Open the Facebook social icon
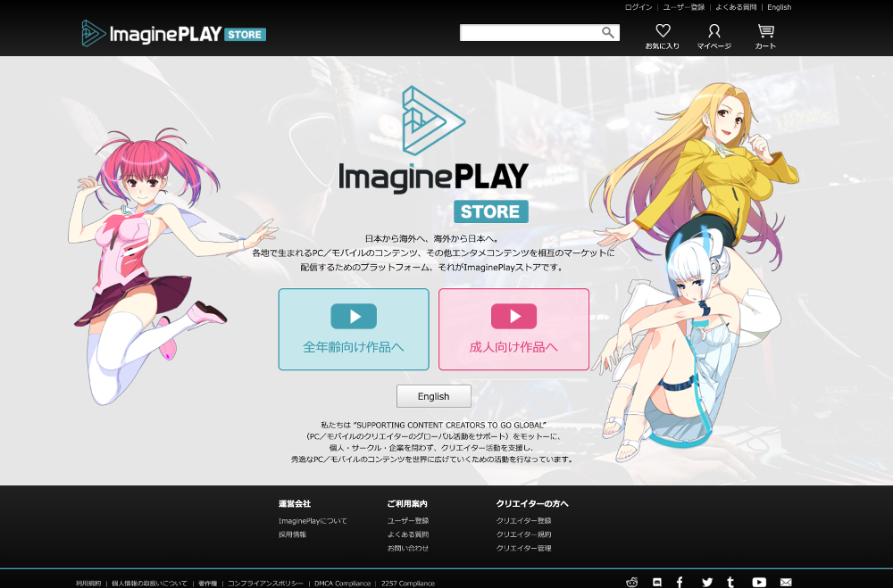Screen dimensions: 893x588 (x=680, y=583)
